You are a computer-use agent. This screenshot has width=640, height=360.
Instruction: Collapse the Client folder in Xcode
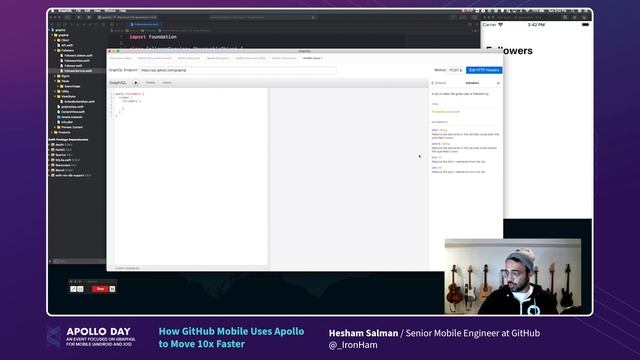55,40
